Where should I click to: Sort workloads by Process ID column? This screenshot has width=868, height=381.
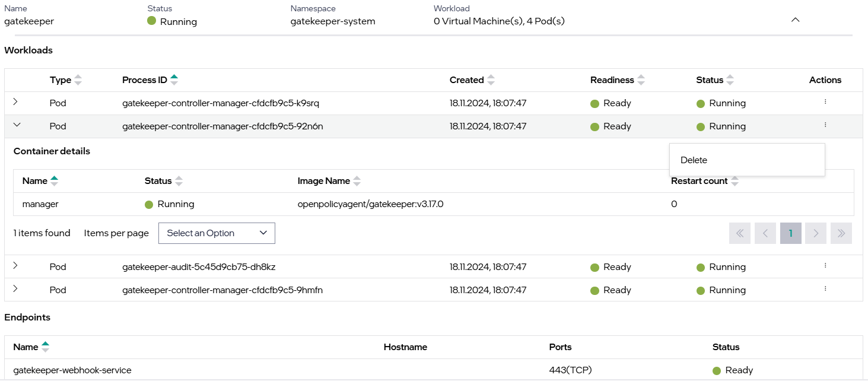pos(174,80)
